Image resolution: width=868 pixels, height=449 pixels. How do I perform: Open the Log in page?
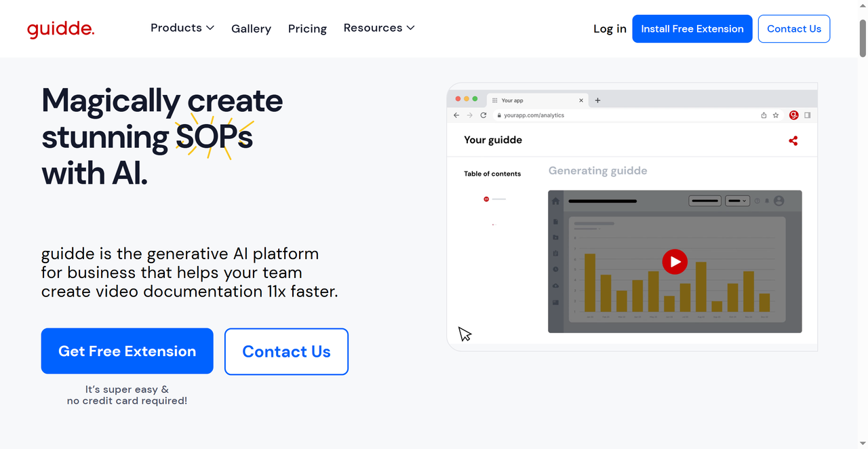(610, 28)
